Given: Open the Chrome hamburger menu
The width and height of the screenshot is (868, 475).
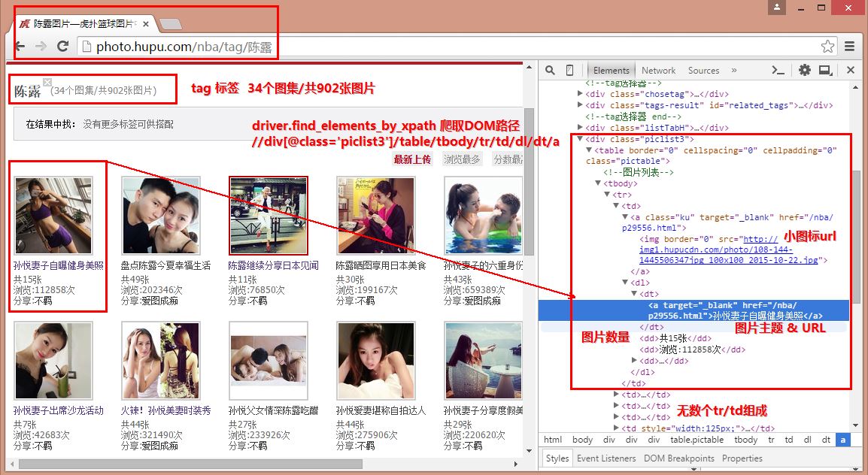Looking at the screenshot, I should [850, 47].
